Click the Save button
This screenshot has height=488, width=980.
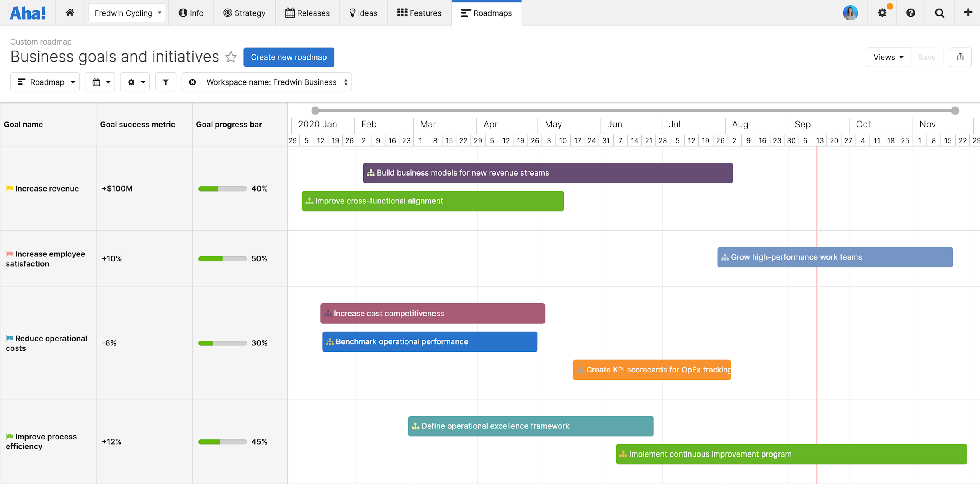(927, 57)
